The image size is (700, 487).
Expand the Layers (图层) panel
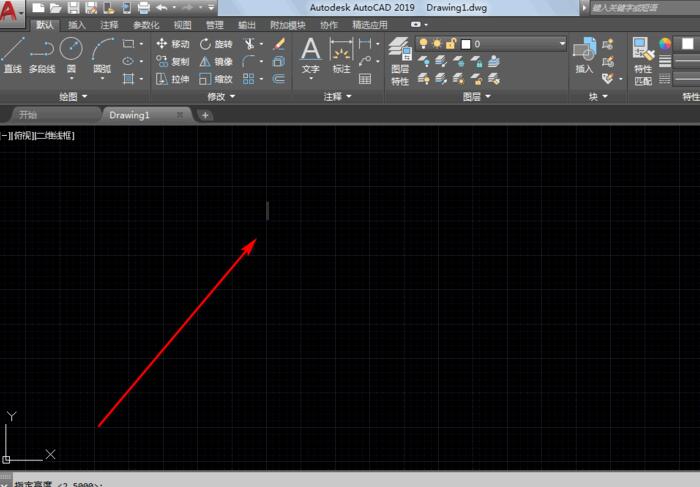coord(476,96)
